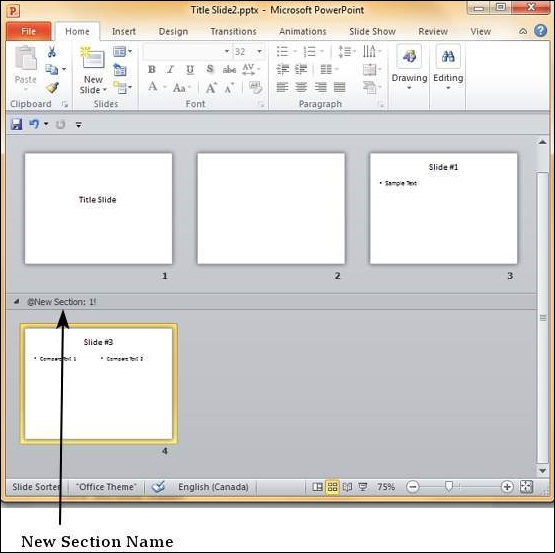Switch to the Transitions tab

click(x=233, y=32)
